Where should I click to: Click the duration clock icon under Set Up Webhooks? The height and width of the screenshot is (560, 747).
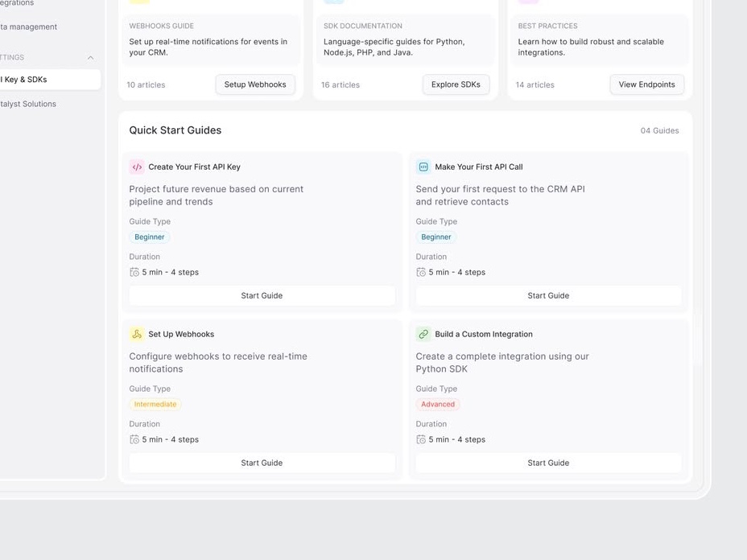pos(134,439)
